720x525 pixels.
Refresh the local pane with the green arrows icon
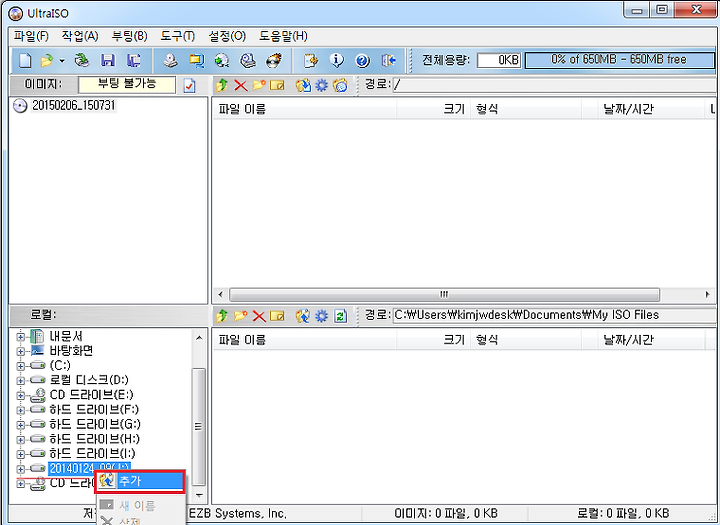(x=340, y=316)
